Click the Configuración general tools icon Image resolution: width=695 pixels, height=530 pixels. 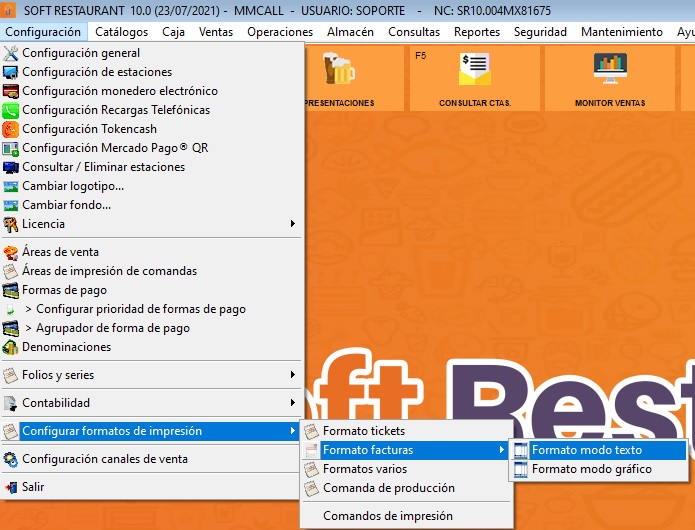[x=11, y=53]
